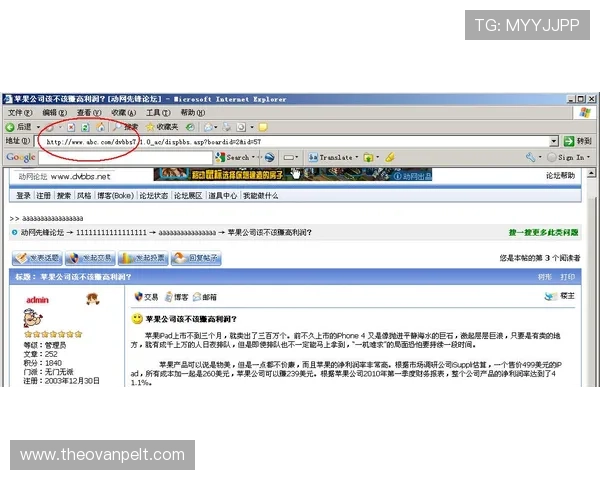Screen dimensions: 600x480
Task: Click the 我能做什么 link
Action: click(261, 196)
